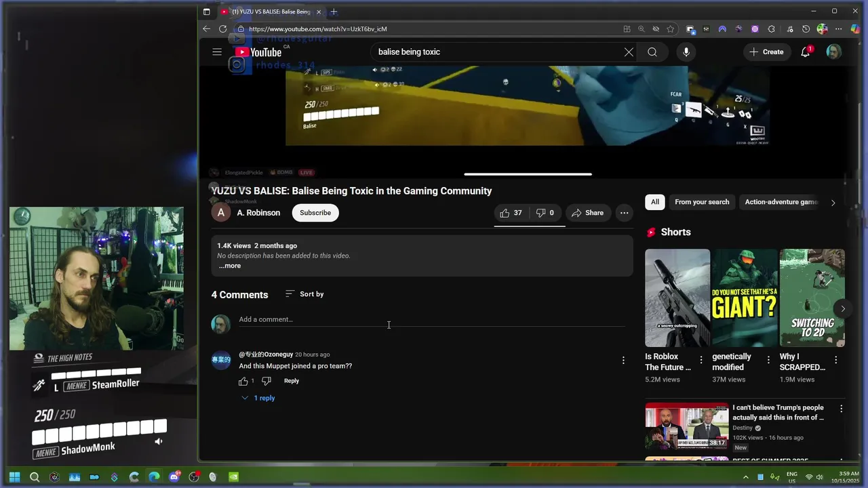This screenshot has width=868, height=488.
Task: Open A. Robinson channel name link
Action: point(258,213)
